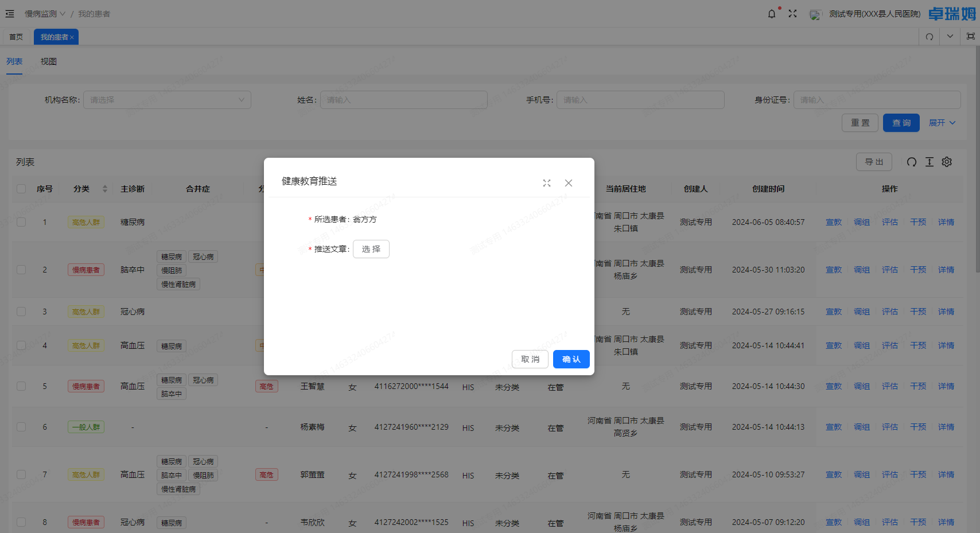Image resolution: width=980 pixels, height=533 pixels.
Task: Click the 高危 tag in row 7
Action: tap(267, 474)
